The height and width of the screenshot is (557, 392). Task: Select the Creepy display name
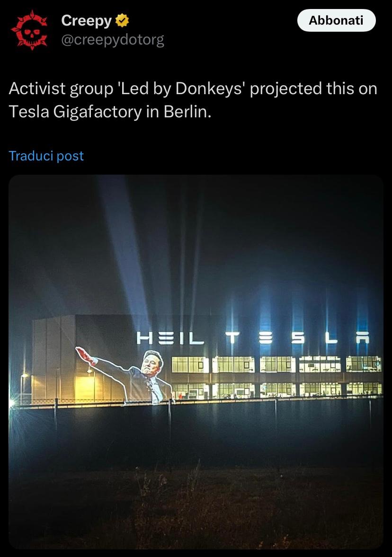click(86, 21)
